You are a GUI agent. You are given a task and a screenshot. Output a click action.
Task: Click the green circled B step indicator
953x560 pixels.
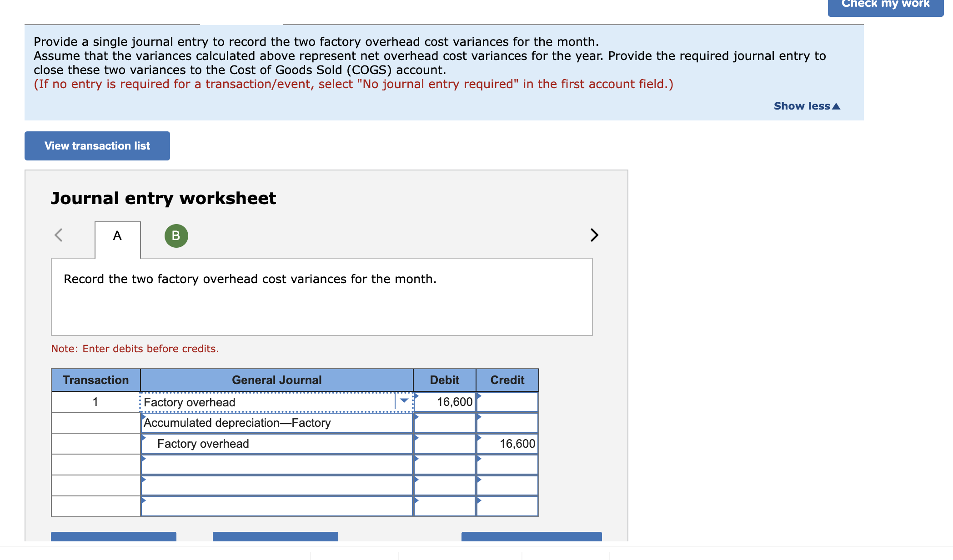point(176,235)
